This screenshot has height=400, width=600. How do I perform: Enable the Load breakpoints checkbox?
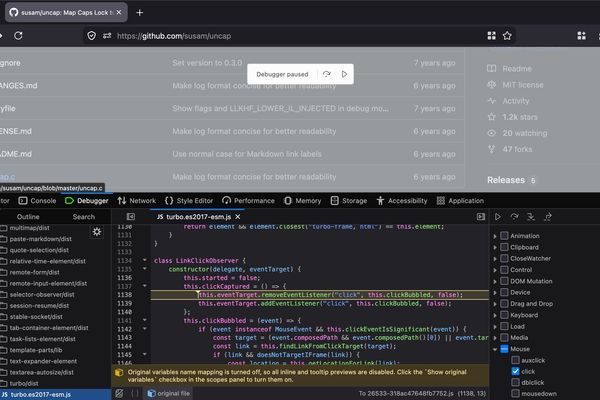tap(504, 326)
